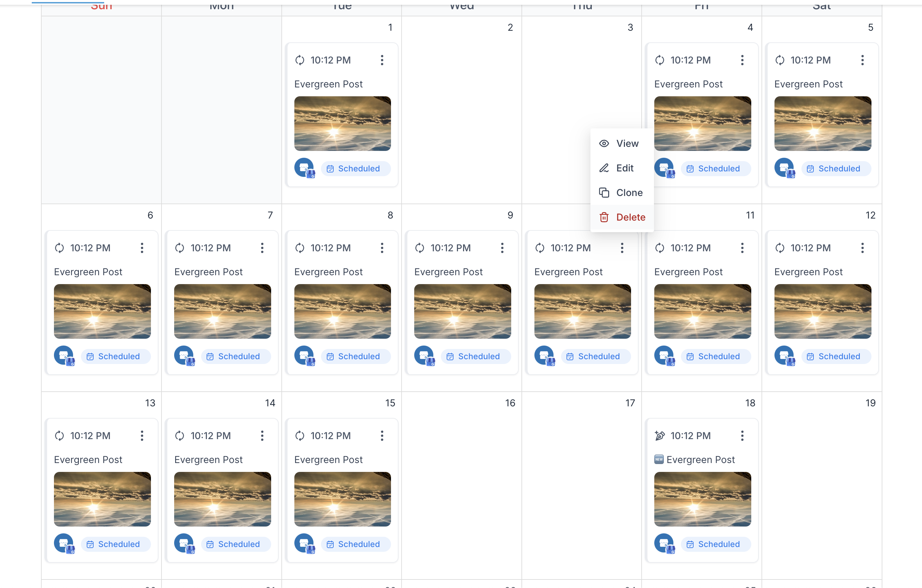Open kebab menu on day 12 post

[x=862, y=248]
